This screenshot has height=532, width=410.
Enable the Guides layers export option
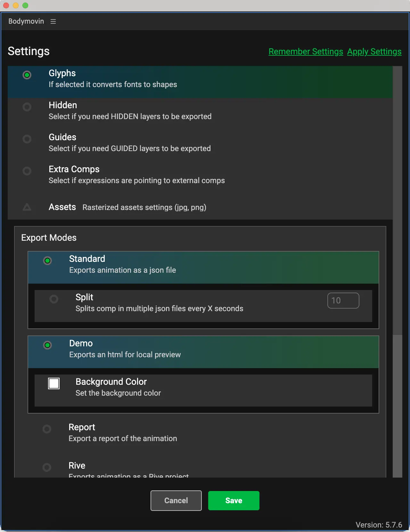point(27,139)
